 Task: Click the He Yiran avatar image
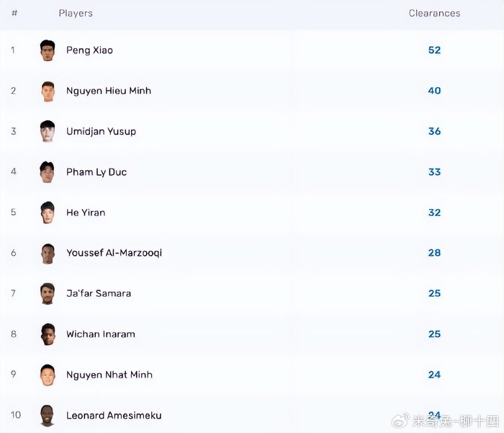click(x=48, y=213)
